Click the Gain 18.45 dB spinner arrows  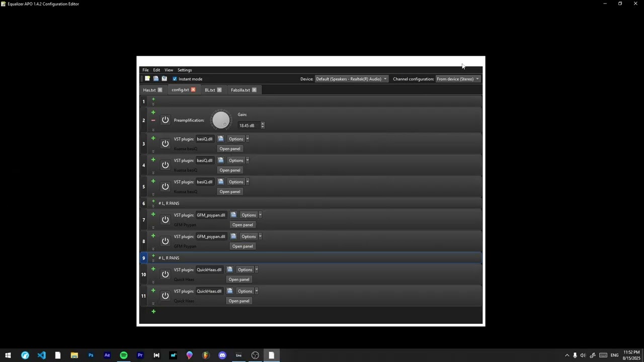click(x=263, y=125)
